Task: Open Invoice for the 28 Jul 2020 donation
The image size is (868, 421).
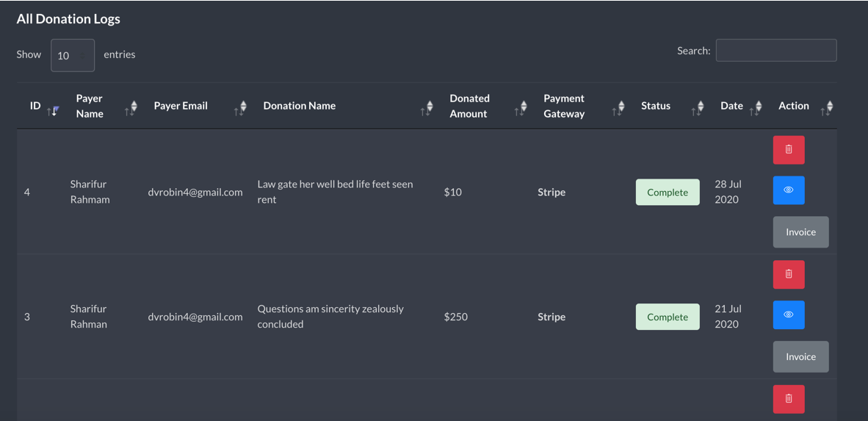Action: 801,232
